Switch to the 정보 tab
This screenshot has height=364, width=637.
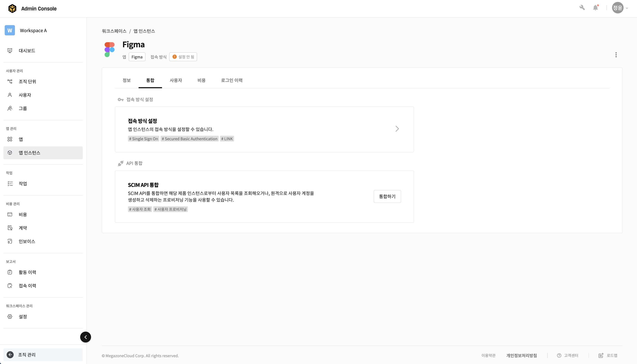tap(126, 80)
